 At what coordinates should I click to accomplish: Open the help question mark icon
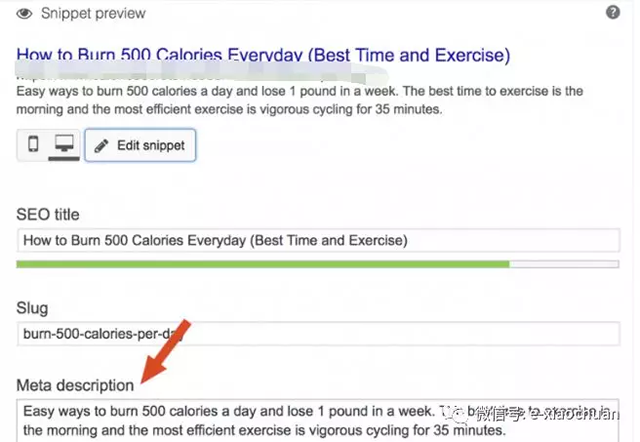[x=612, y=13]
